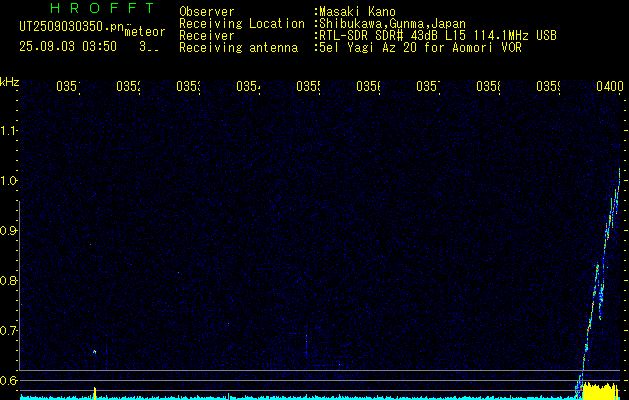
Task: Click the yellow signal-level block at bottom right
Action: tap(600, 391)
